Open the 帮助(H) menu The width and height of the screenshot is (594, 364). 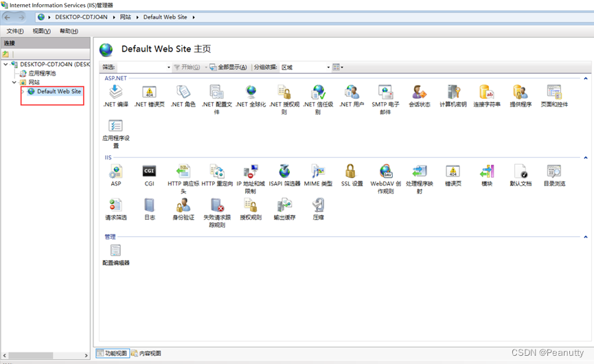(x=69, y=31)
